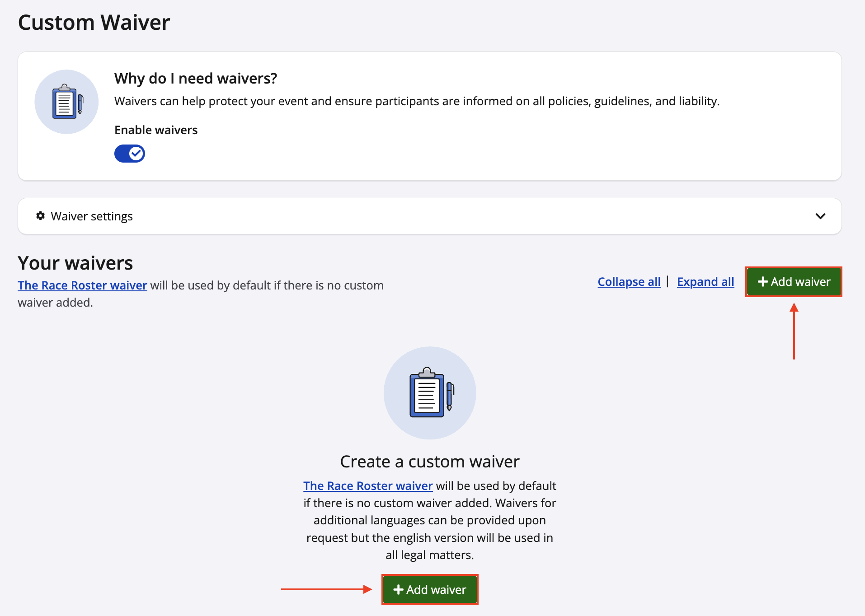The image size is (865, 616).
Task: Click the red upward arrow annotation
Action: (x=794, y=331)
